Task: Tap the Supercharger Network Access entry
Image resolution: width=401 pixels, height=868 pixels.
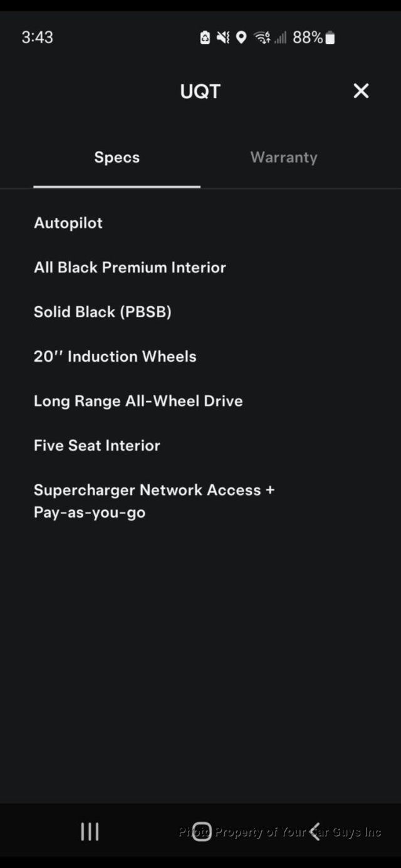Action: (x=155, y=501)
